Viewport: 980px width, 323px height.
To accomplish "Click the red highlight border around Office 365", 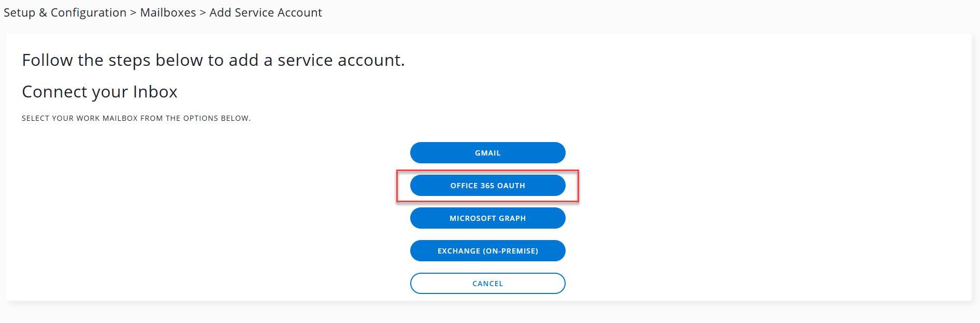I will (397, 186).
